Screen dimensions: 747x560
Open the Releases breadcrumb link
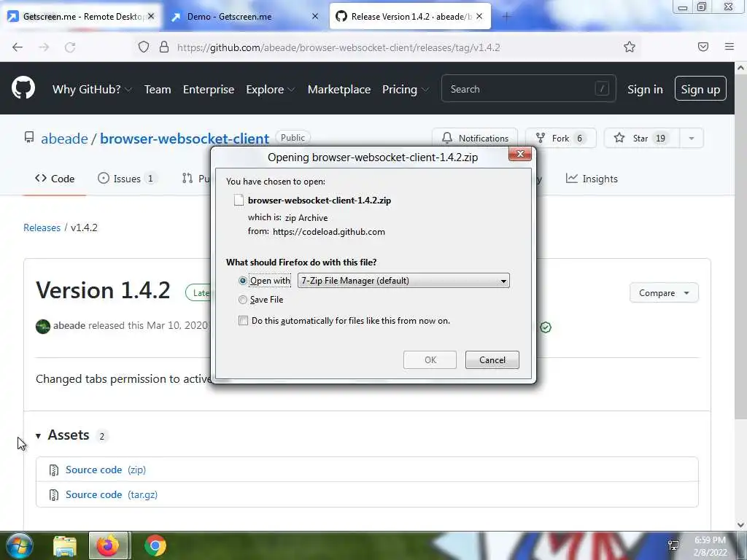pos(42,227)
